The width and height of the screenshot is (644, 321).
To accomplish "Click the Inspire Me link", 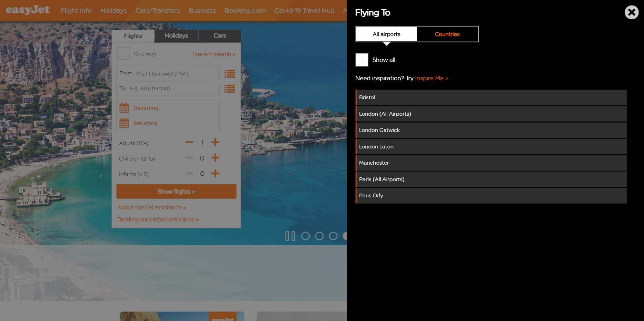I will click(x=432, y=78).
